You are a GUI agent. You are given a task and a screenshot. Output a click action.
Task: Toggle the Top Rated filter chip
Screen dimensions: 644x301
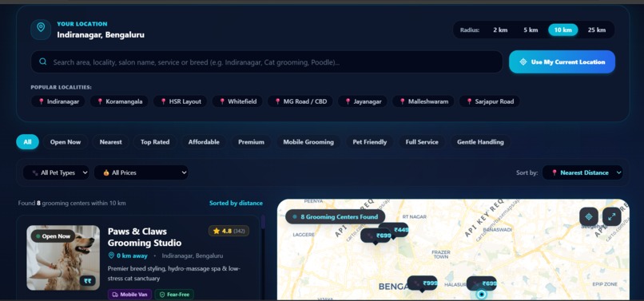point(155,142)
